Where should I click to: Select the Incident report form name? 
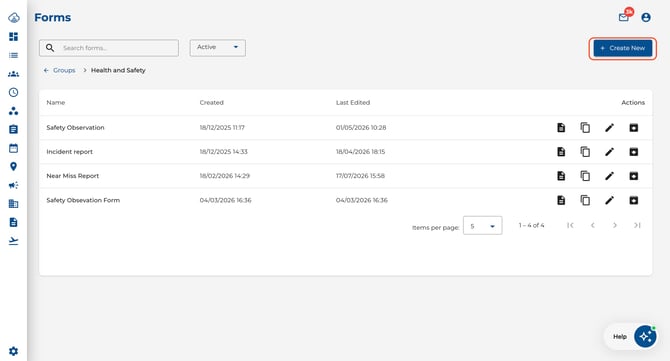[x=69, y=152]
